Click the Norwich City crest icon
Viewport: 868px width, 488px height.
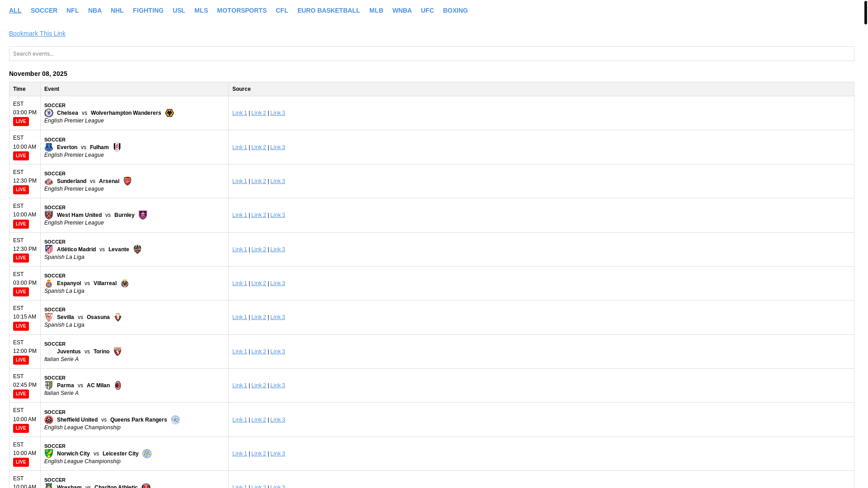49,454
